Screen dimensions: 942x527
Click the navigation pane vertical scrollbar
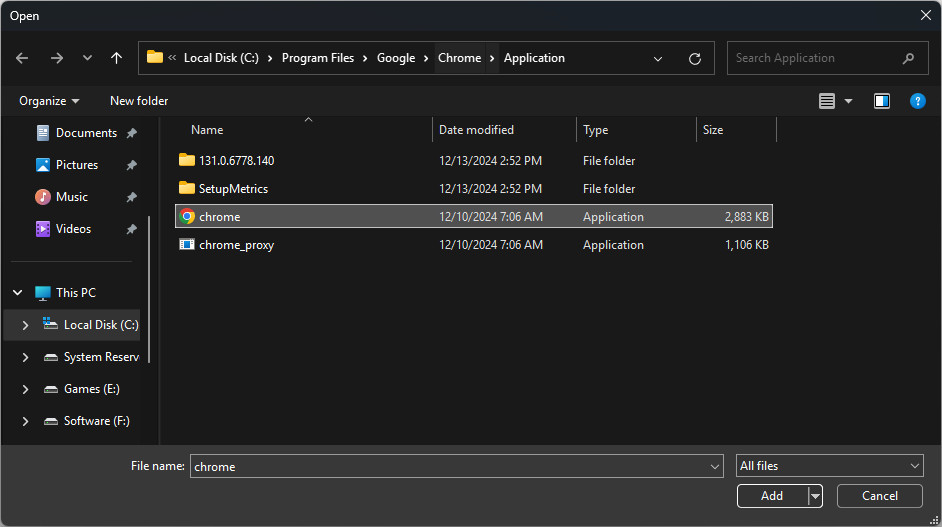coord(149,290)
